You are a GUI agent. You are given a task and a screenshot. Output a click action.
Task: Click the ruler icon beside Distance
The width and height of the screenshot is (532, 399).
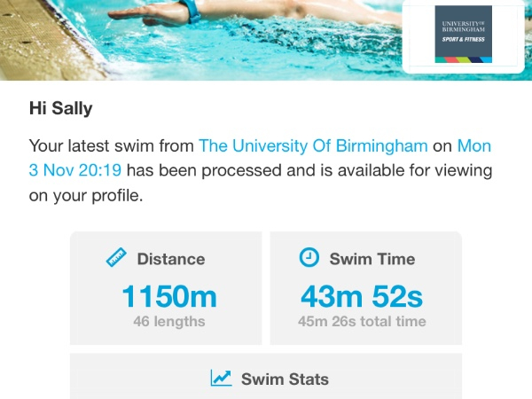coord(117,259)
